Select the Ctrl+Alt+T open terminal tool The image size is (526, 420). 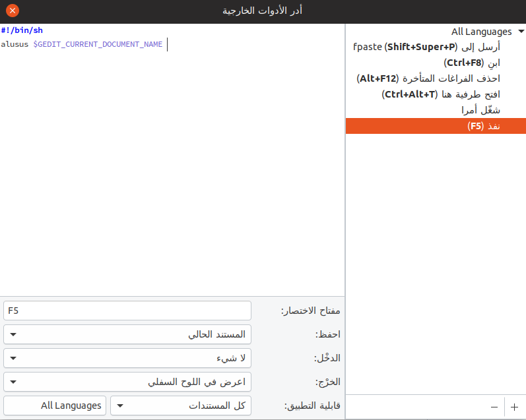click(x=441, y=94)
